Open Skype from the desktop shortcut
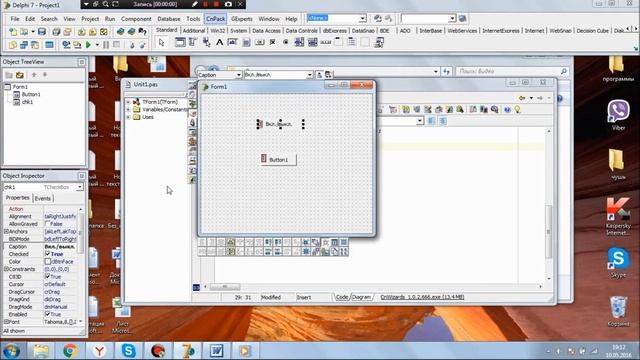Image resolution: width=640 pixels, height=360 pixels. (x=618, y=262)
